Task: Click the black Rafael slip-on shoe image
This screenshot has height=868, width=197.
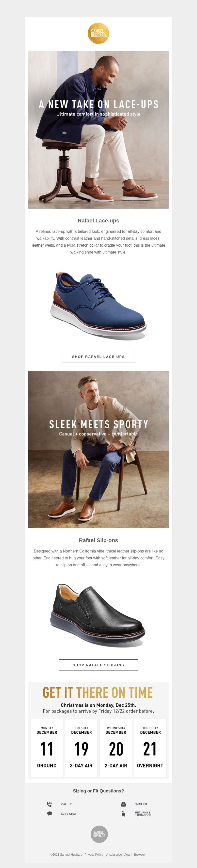Action: point(98,615)
